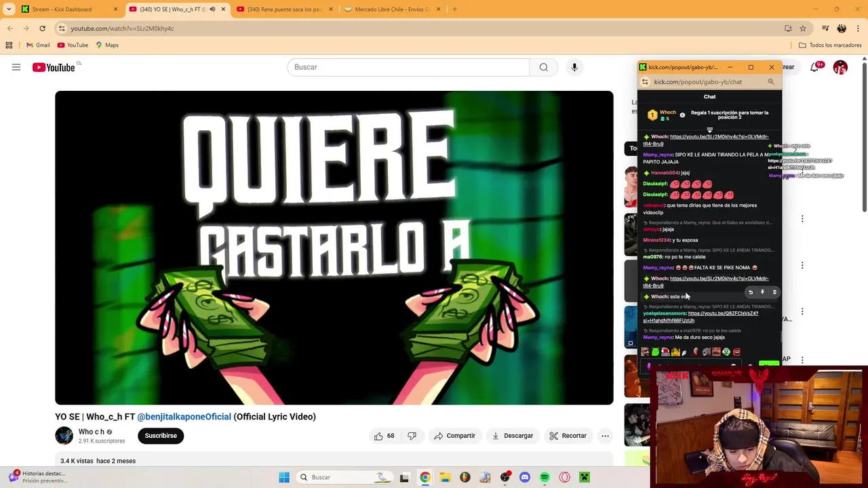Open YouTube notifications bell
The image size is (868, 488).
(x=816, y=67)
